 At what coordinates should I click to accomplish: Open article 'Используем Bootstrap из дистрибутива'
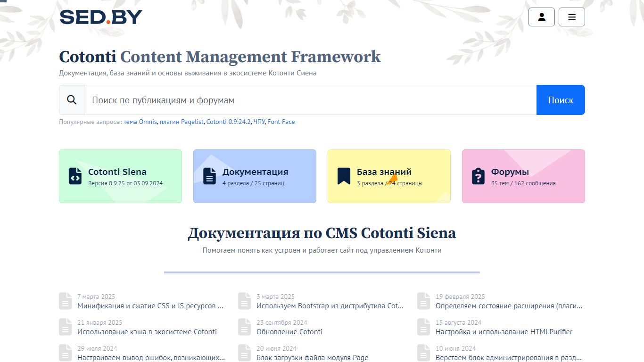[330, 306]
